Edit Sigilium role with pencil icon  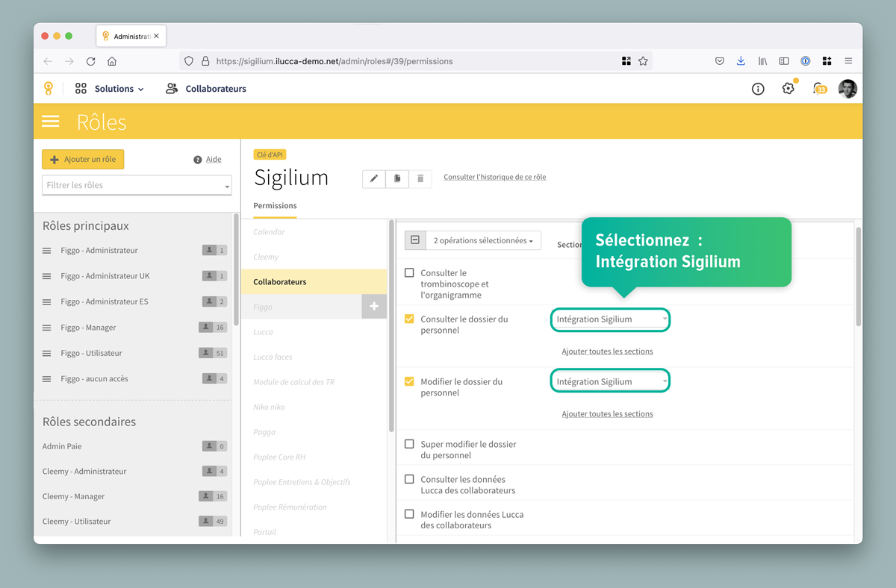(374, 178)
